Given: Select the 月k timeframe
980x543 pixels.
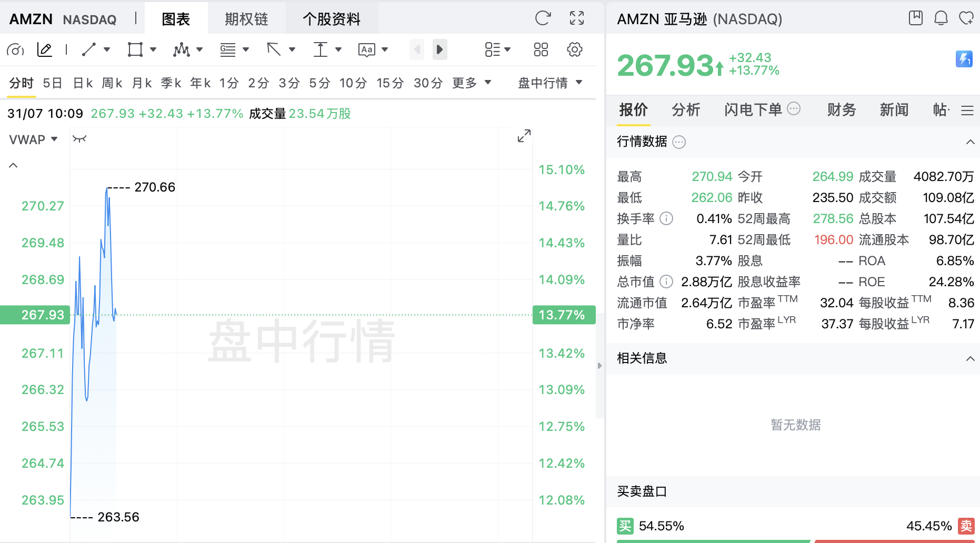Looking at the screenshot, I should pos(142,83).
